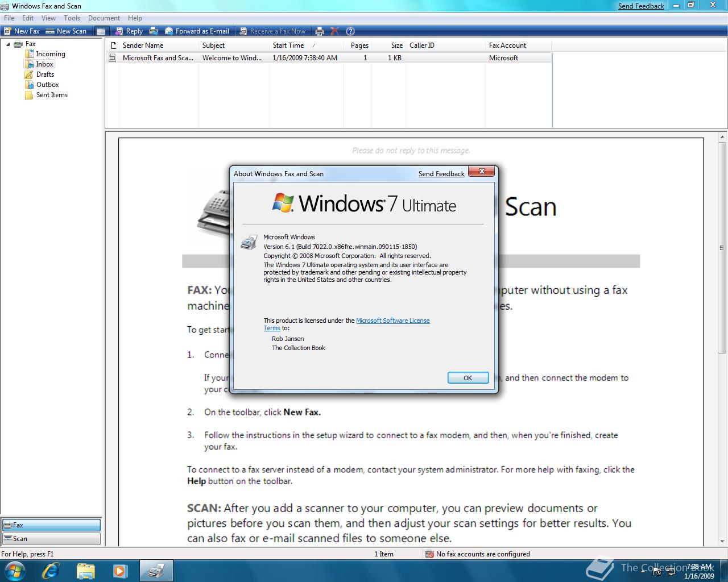Open the Drafts folder

tap(45, 74)
